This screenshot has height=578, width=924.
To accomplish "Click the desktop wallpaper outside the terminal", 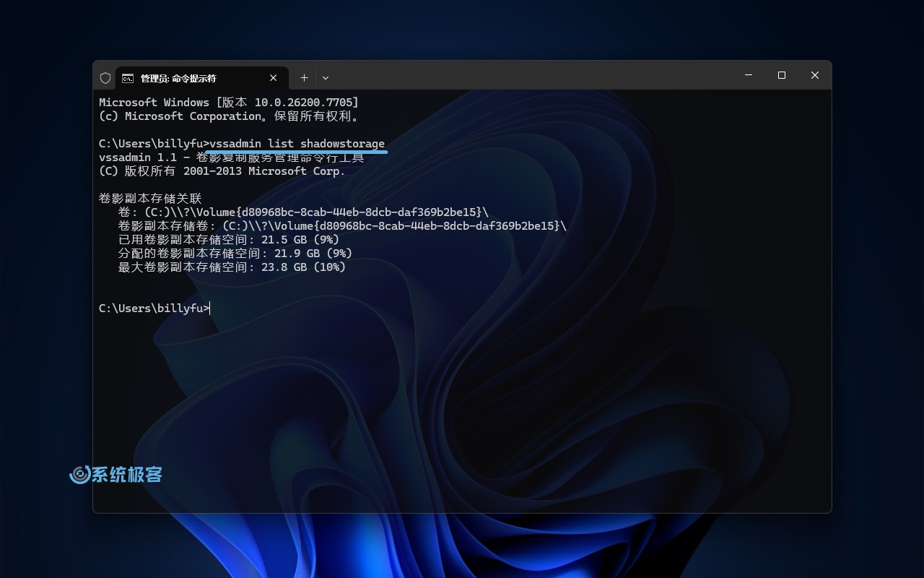I will 462,549.
